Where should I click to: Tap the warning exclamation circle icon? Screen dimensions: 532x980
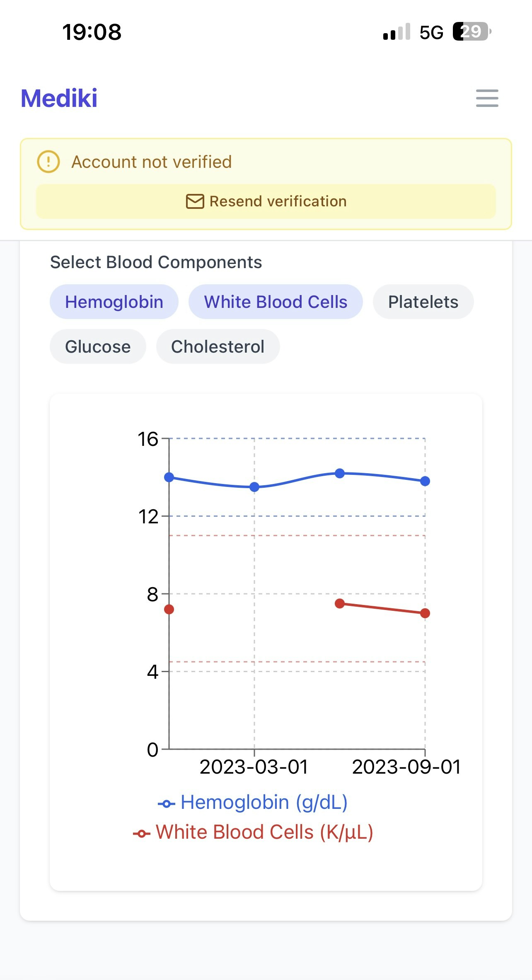48,162
